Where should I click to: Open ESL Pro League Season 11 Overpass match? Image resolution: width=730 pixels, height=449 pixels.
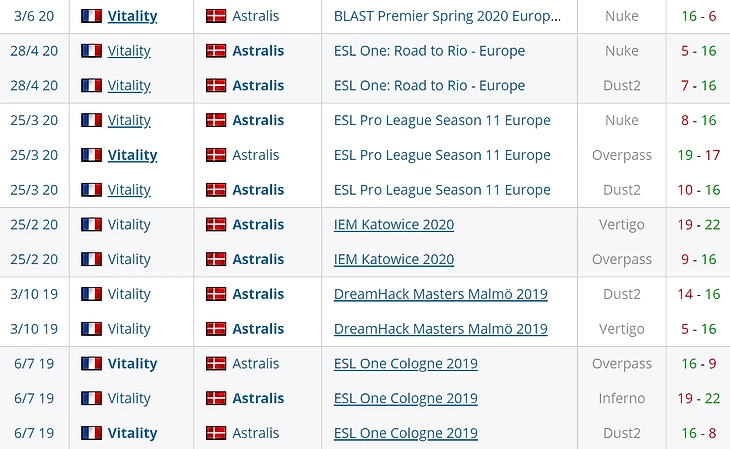coord(442,155)
